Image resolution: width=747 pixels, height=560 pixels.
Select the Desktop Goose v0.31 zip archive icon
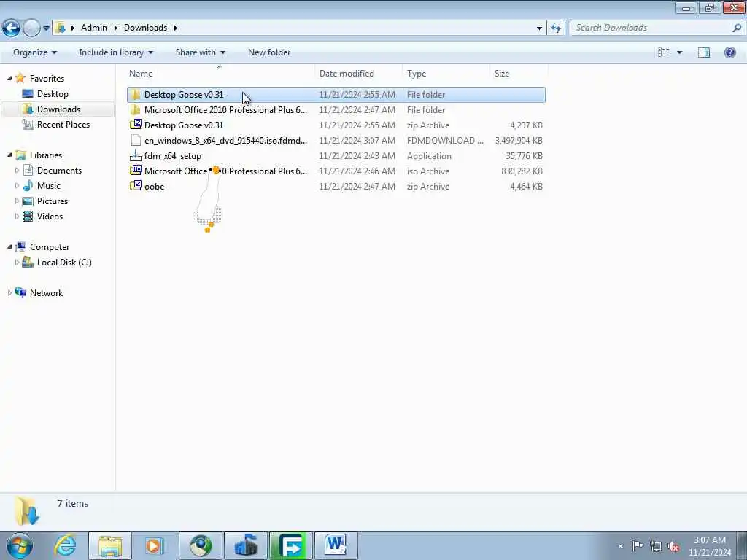click(135, 125)
